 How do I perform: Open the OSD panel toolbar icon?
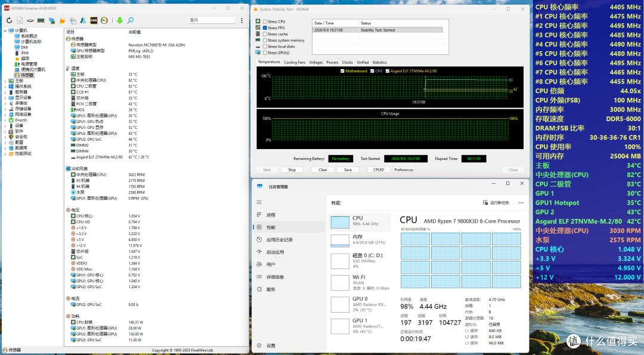click(x=94, y=20)
